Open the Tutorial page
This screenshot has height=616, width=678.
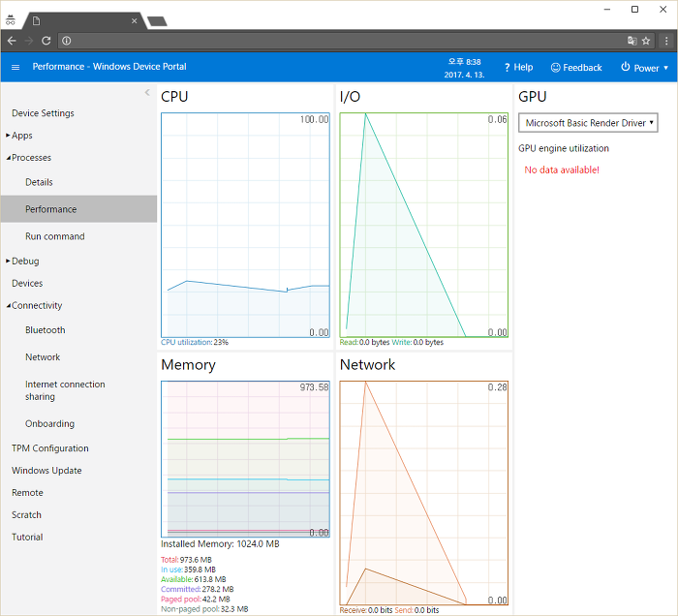[x=27, y=538]
